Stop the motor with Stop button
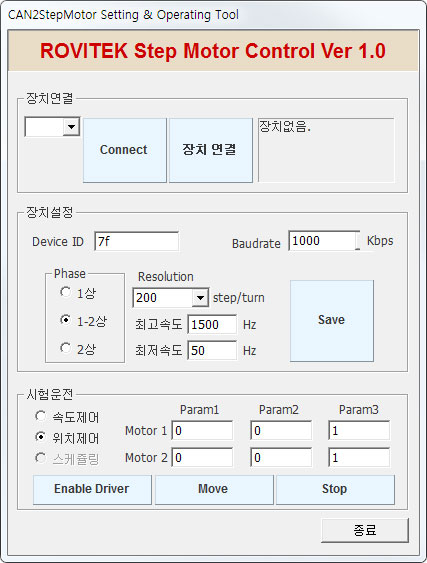Image resolution: width=427 pixels, height=563 pixels. [x=335, y=490]
